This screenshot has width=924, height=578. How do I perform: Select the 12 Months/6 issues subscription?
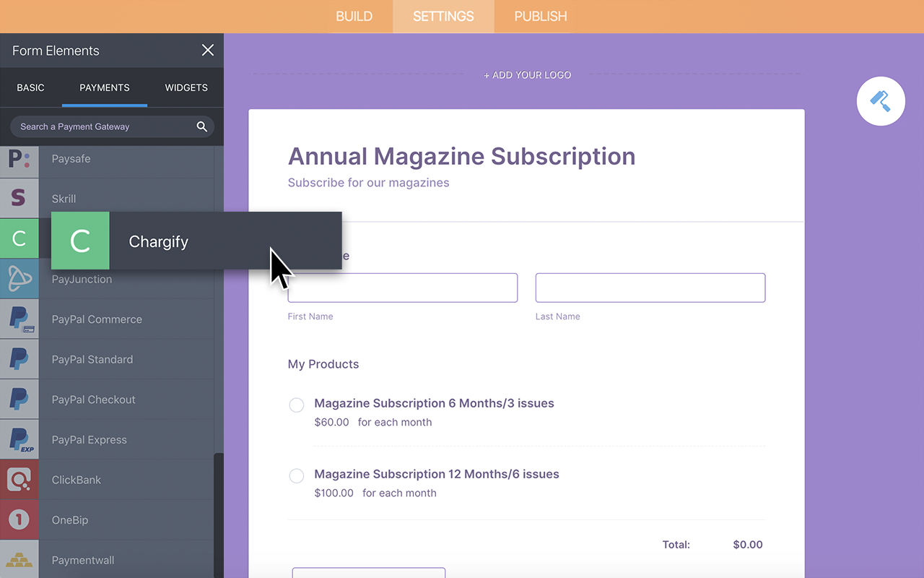(296, 475)
